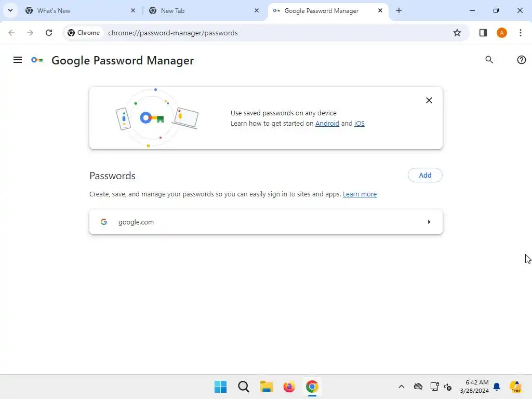Click the address bar URL field
This screenshot has height=399, width=532.
tap(260, 33)
